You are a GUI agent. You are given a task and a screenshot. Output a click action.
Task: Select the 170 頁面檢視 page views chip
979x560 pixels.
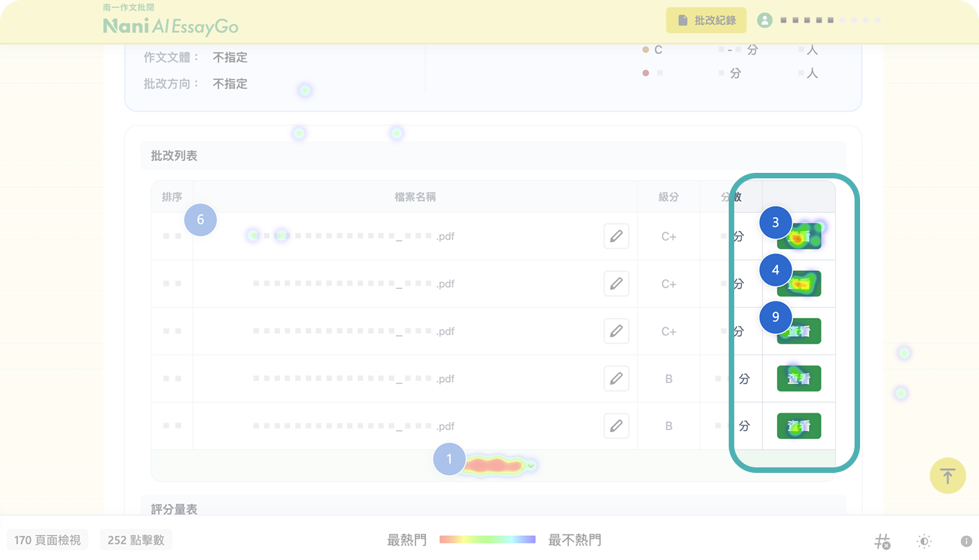tap(48, 540)
